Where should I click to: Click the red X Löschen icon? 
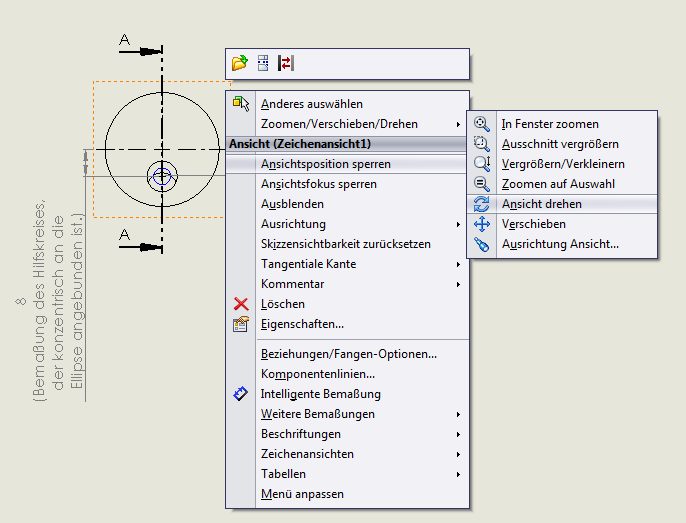tap(241, 304)
